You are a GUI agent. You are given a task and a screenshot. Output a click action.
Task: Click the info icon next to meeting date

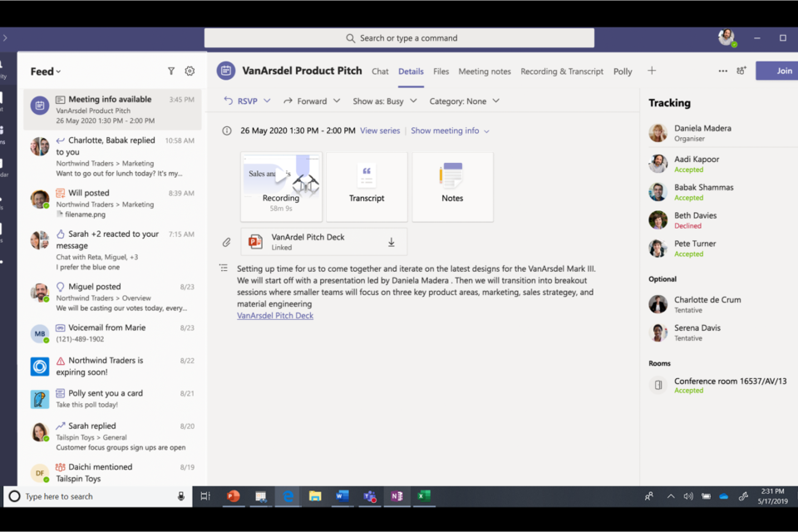[226, 131]
